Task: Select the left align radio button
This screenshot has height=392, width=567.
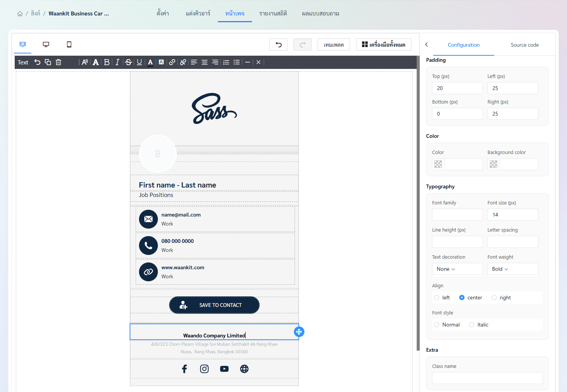Action: [437, 297]
